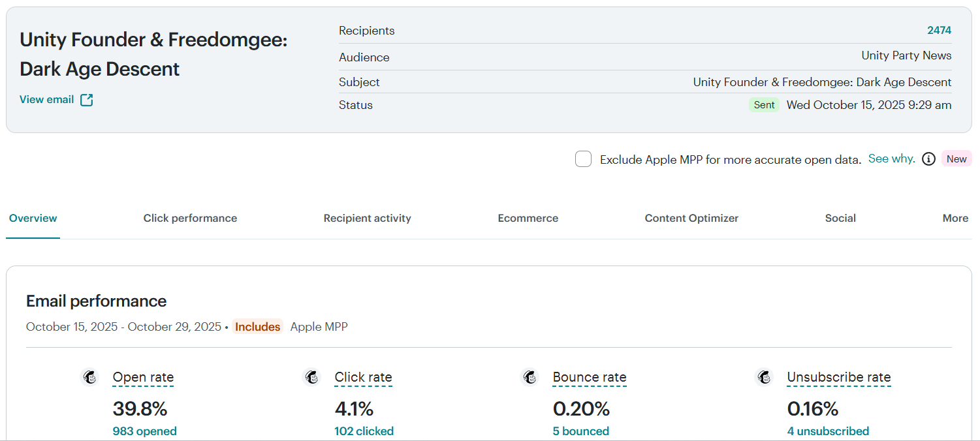
Task: Open the Social tab
Action: (840, 219)
